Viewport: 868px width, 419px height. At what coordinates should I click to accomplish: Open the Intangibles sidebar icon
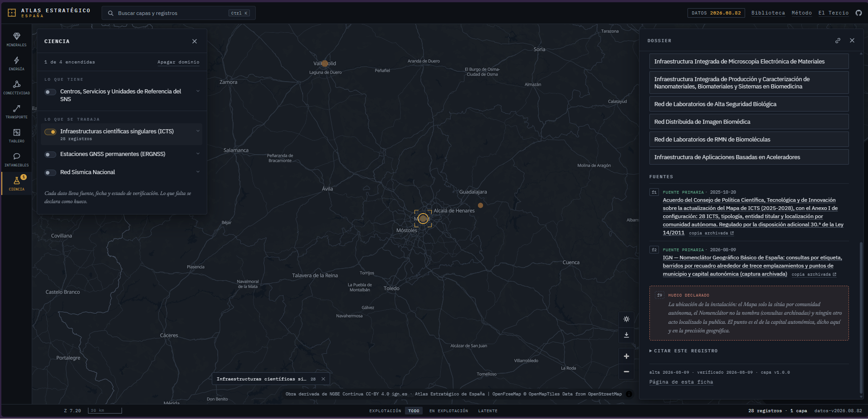click(x=16, y=160)
